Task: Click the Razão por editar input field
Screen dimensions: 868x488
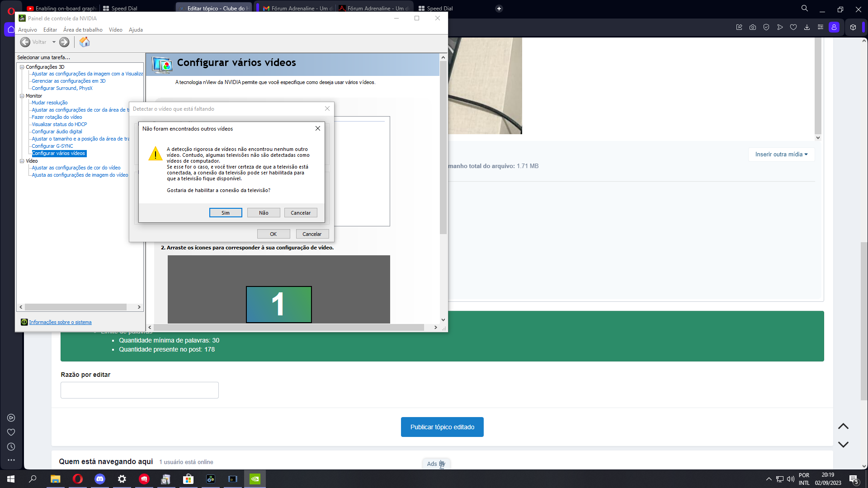Action: tap(140, 390)
